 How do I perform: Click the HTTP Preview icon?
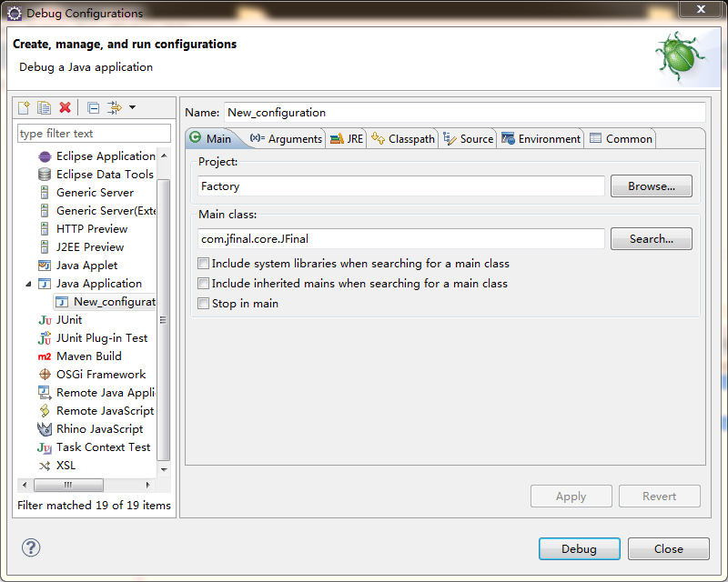[x=45, y=229]
